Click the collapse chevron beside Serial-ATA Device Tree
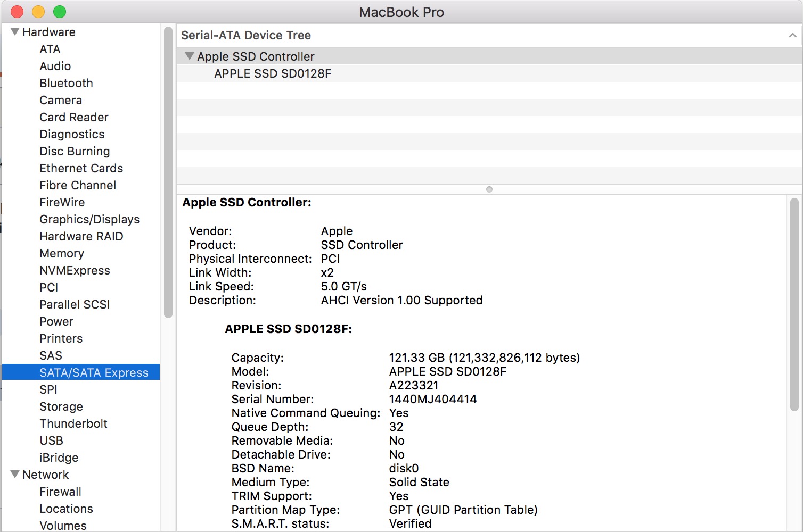Viewport: 803px width, 532px height. pyautogui.click(x=792, y=35)
